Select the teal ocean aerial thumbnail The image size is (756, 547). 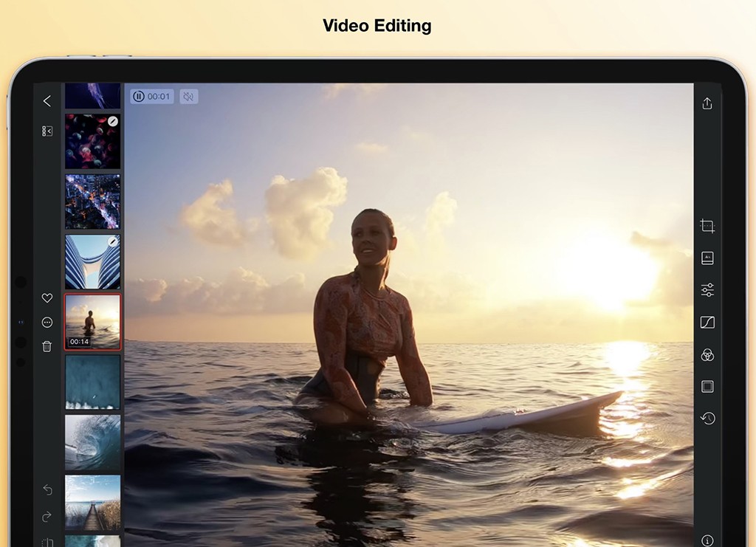[92, 382]
